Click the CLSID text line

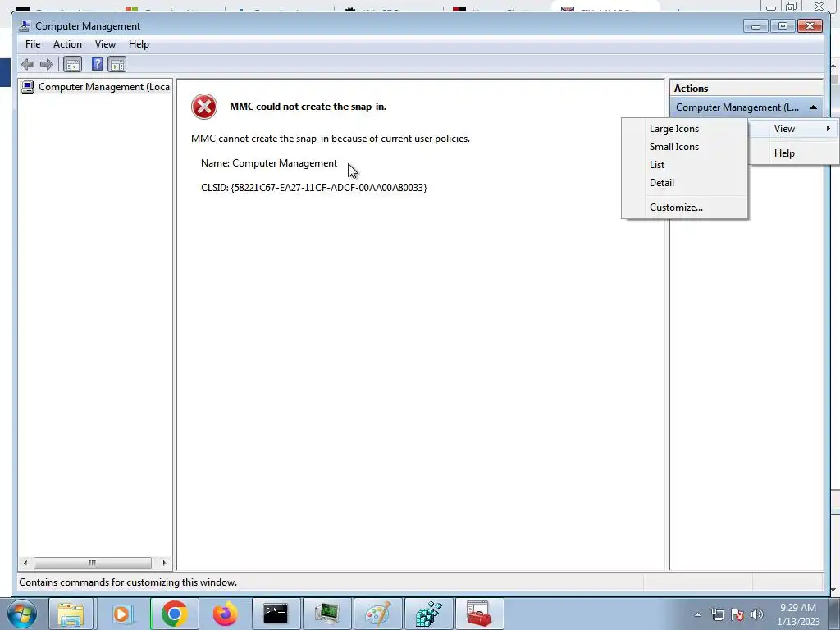[314, 188]
